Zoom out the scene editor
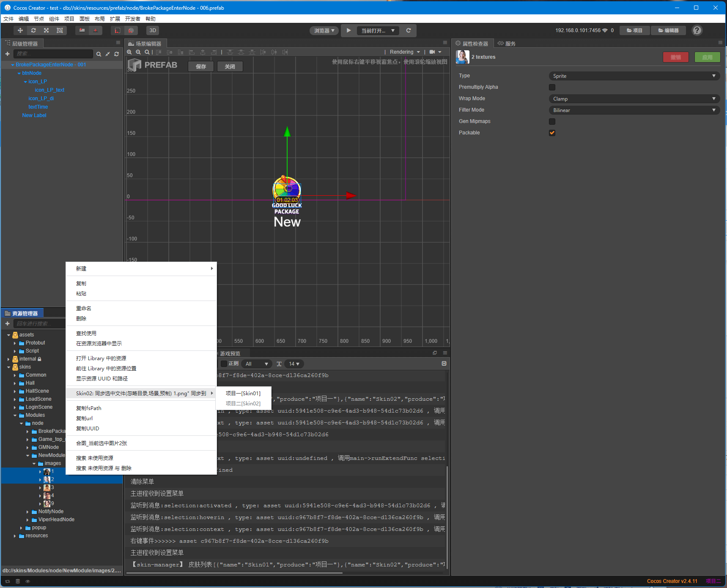The height and width of the screenshot is (588, 727). [138, 52]
